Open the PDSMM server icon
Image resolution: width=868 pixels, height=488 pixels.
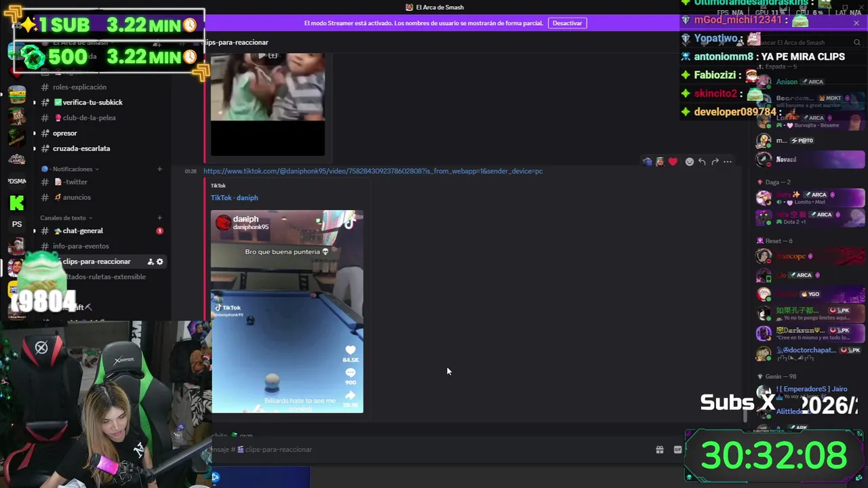point(17,181)
